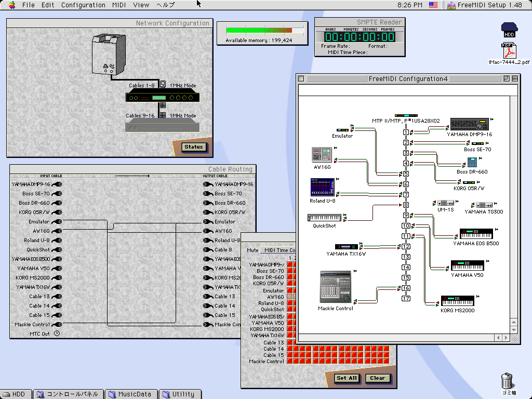Viewport: 532px width, 399px height.
Task: Click the available memory bar
Action: [x=265, y=30]
